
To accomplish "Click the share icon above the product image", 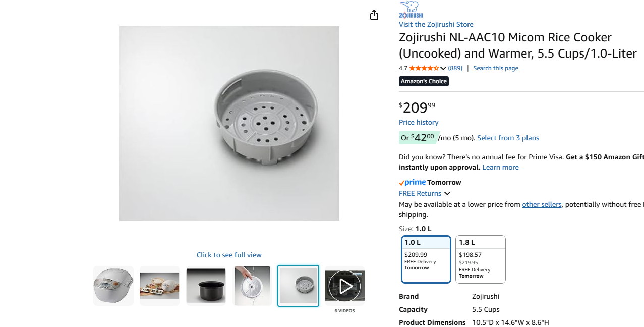I will click(374, 15).
